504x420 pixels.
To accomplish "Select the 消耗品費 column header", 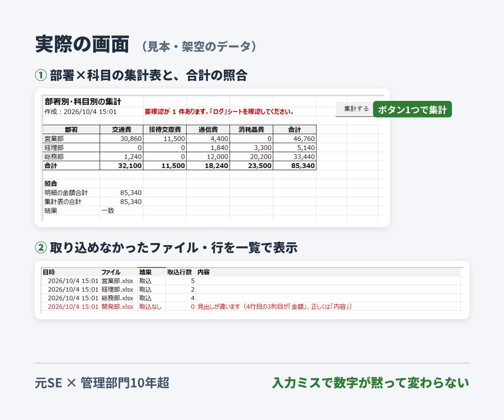I will point(251,129).
